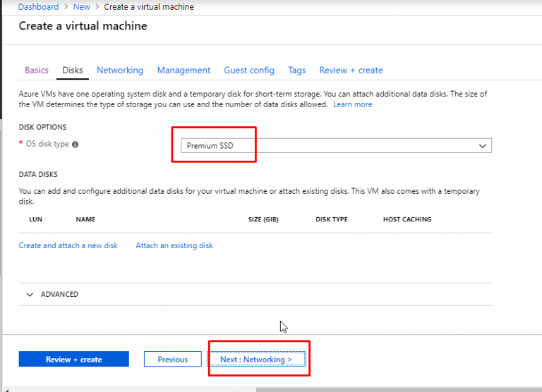Go to Dashboard in the breadcrumb

(38, 6)
